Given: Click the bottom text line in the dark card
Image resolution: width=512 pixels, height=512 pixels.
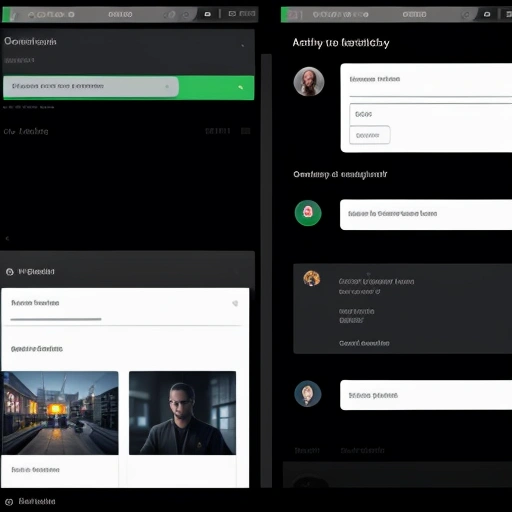Looking at the screenshot, I should point(364,343).
